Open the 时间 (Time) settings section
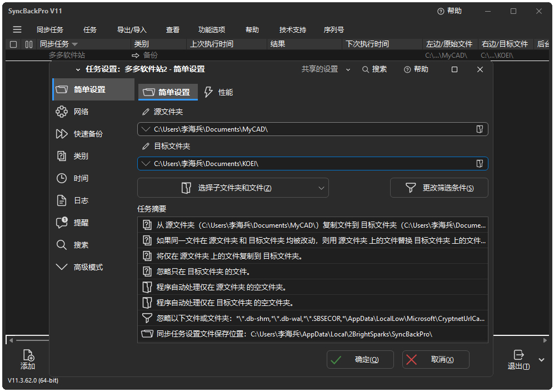The height and width of the screenshot is (392, 554). [x=61, y=178]
